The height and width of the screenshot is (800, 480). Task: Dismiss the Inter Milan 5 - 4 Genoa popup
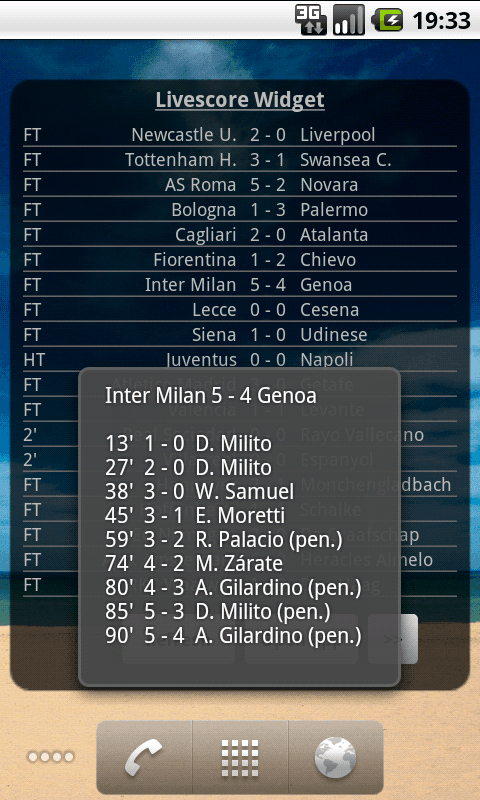click(240, 527)
